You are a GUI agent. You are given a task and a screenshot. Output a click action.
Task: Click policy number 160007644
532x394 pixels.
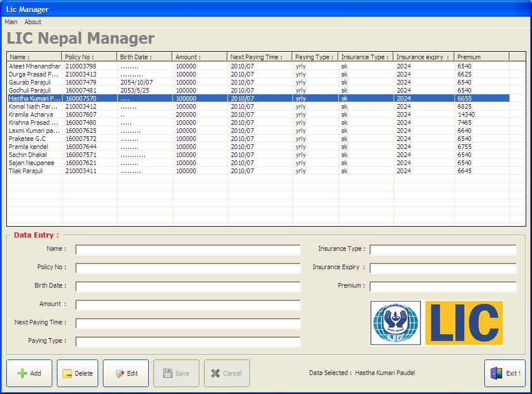point(81,147)
